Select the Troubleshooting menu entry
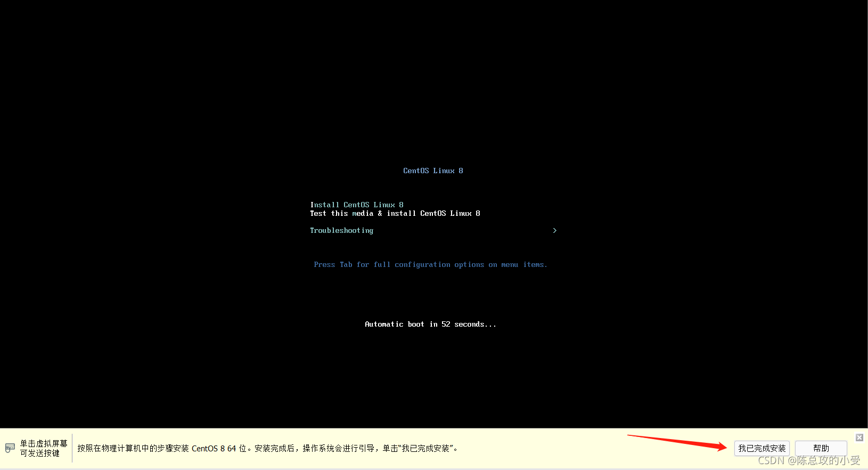The width and height of the screenshot is (868, 470). [x=341, y=230]
